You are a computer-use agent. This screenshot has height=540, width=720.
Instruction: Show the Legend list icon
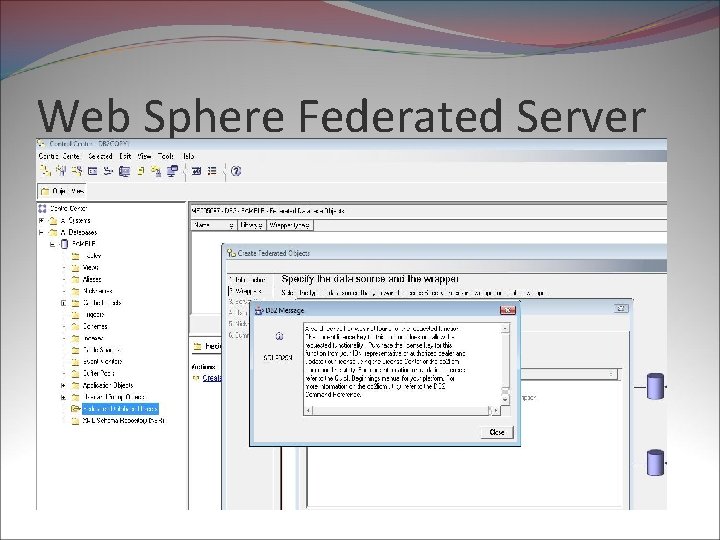pos(212,171)
